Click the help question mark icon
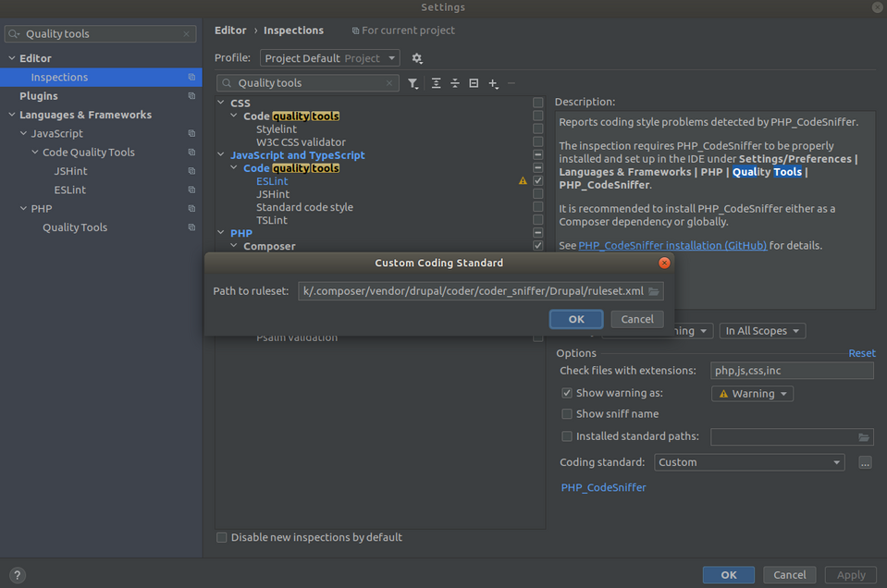887x588 pixels. point(17,574)
